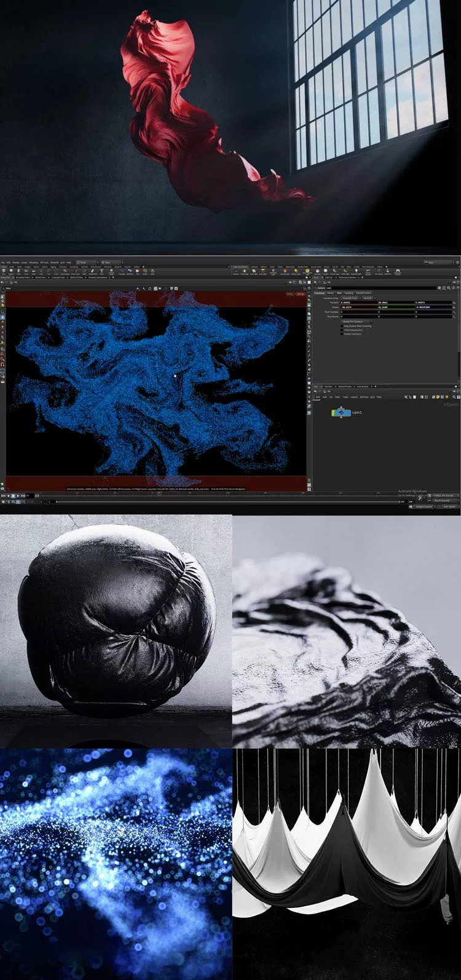Open the Scale Rot Trans order dropdown
The width and height of the screenshot is (461, 980).
(x=351, y=298)
